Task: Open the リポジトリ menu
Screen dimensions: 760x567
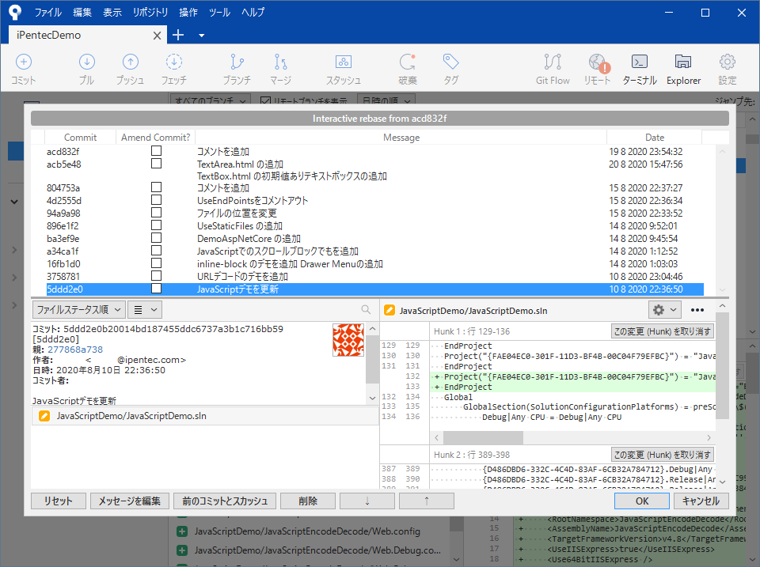Action: (150, 13)
